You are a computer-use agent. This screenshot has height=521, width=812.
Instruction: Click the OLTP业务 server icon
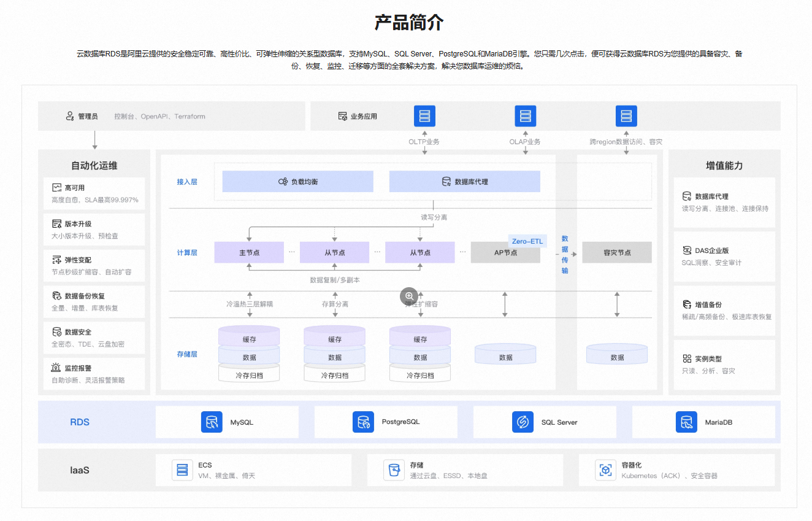tap(424, 116)
